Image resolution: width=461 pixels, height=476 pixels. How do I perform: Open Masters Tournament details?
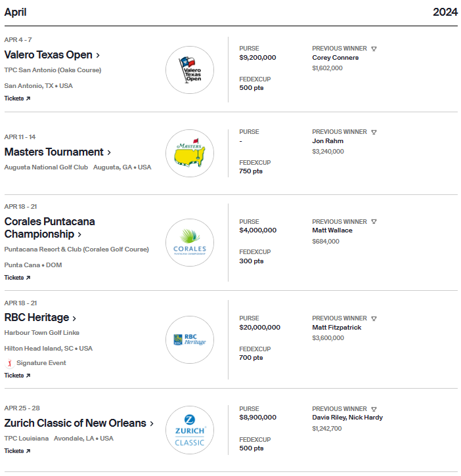click(54, 152)
